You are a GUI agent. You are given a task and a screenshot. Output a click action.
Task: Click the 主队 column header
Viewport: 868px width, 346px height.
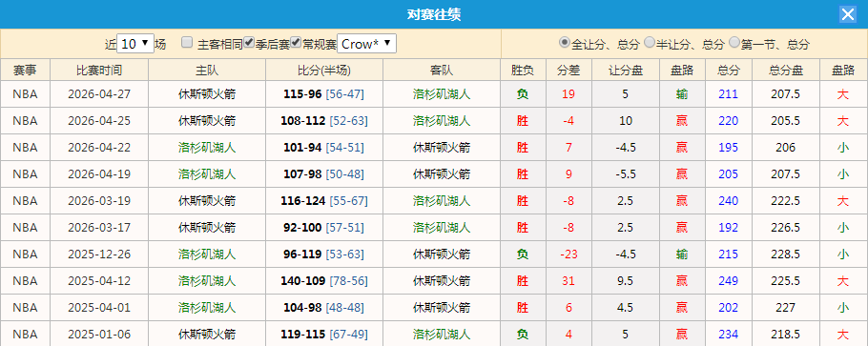(207, 71)
